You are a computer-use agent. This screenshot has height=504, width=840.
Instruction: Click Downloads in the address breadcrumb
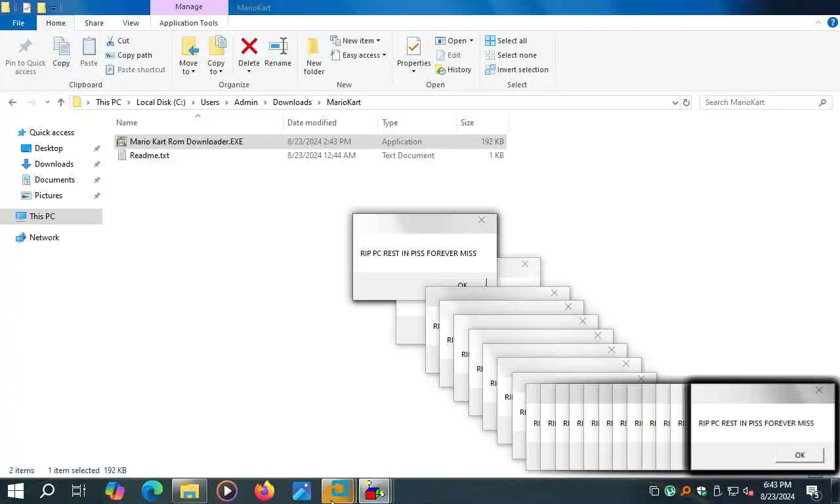point(292,102)
